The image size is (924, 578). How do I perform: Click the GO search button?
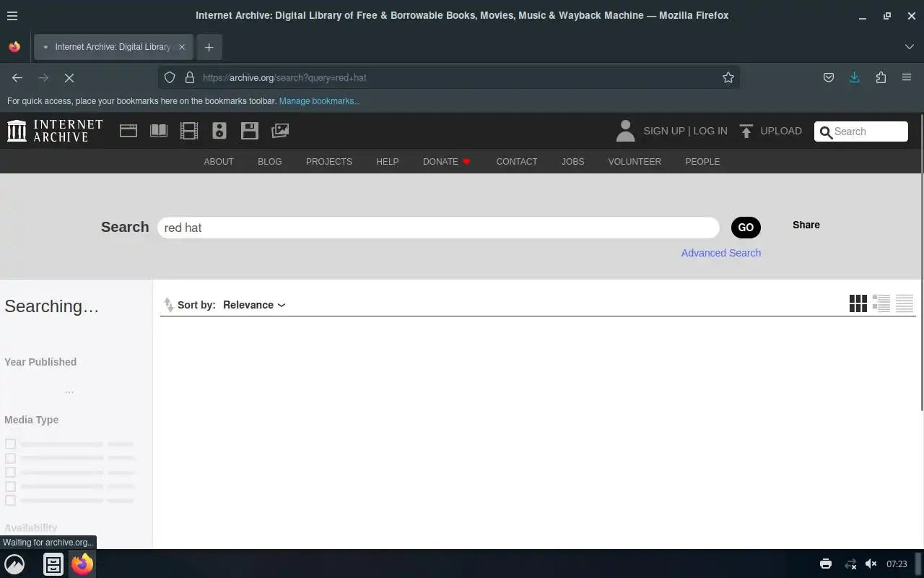tap(746, 228)
